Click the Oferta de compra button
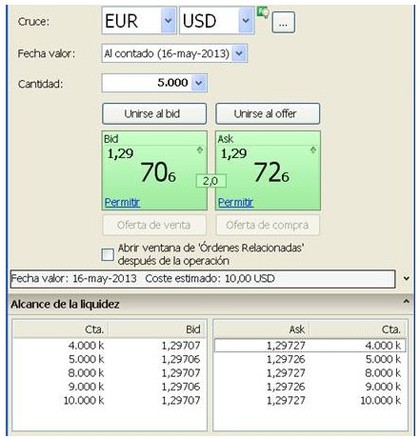This screenshot has width=420, height=438. (267, 225)
